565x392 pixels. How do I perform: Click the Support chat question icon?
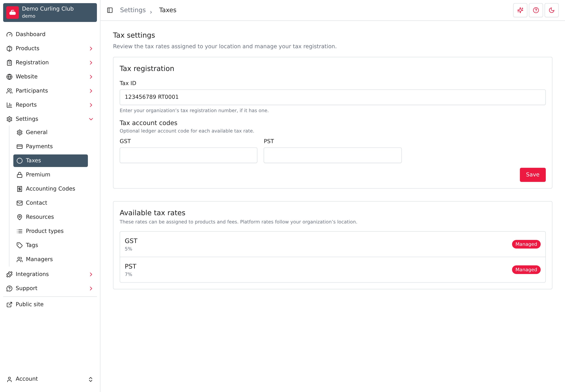[x=9, y=288]
